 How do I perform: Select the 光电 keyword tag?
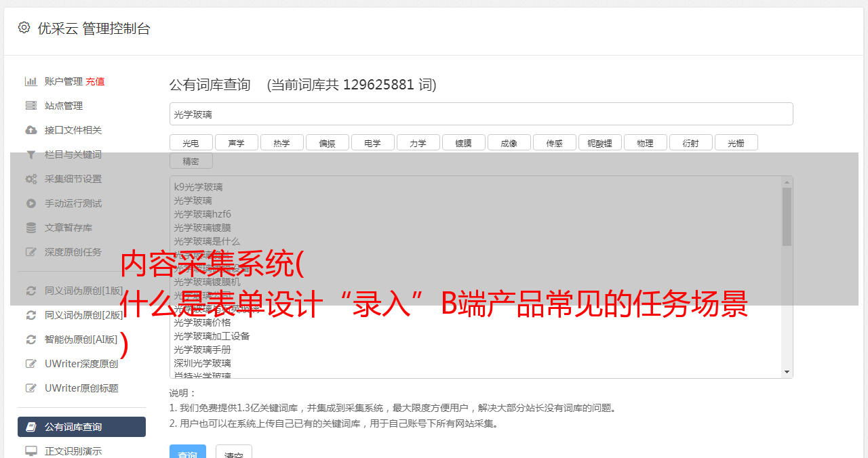click(x=191, y=142)
